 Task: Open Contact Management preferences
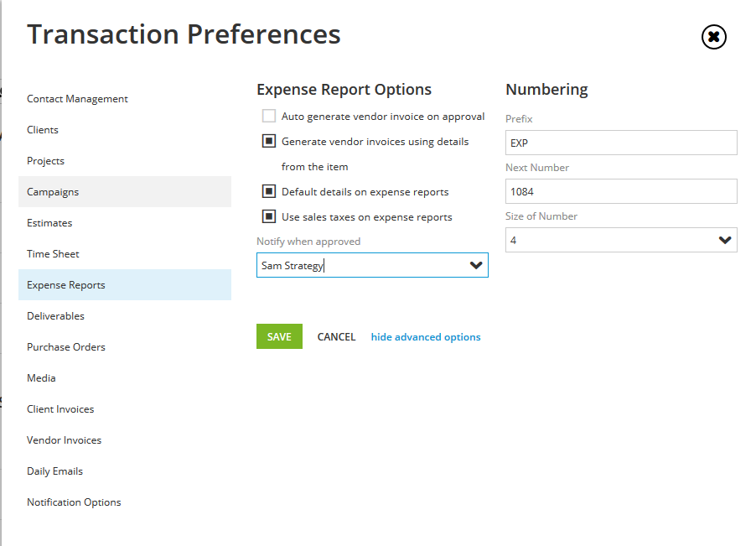point(125,99)
